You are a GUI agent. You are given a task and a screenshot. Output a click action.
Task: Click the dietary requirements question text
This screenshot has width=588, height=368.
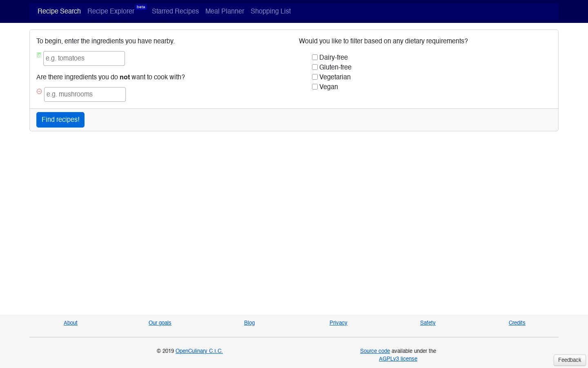[383, 41]
